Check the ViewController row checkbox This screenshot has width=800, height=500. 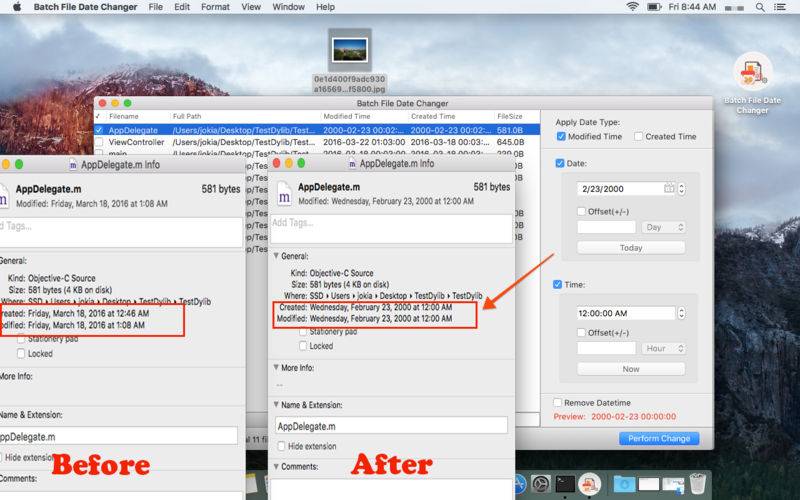(x=99, y=142)
